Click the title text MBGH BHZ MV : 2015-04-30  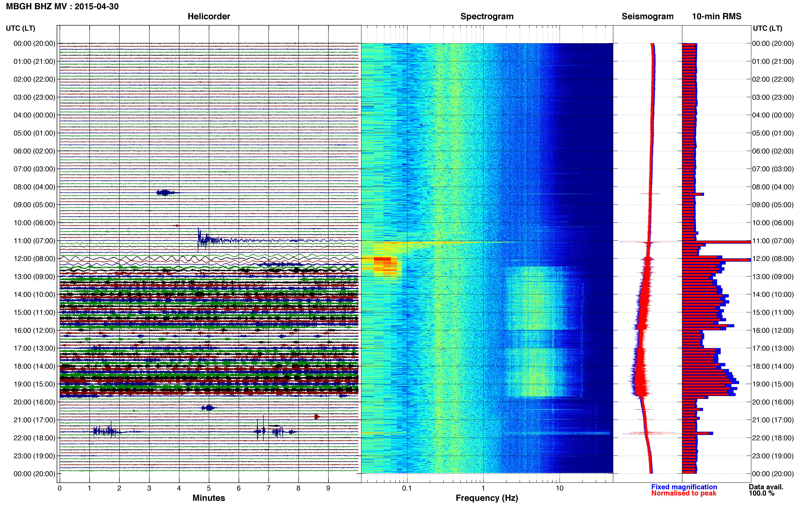coord(62,6)
